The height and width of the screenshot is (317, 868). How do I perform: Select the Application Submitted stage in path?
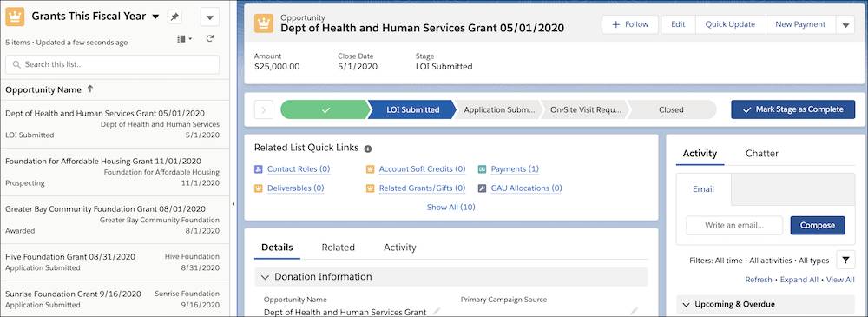[x=499, y=109]
